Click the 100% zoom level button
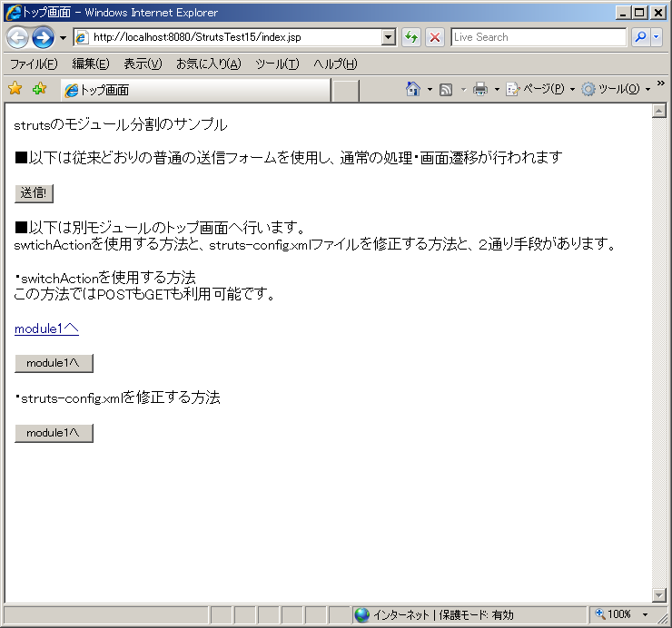The width and height of the screenshot is (672, 628). click(613, 614)
